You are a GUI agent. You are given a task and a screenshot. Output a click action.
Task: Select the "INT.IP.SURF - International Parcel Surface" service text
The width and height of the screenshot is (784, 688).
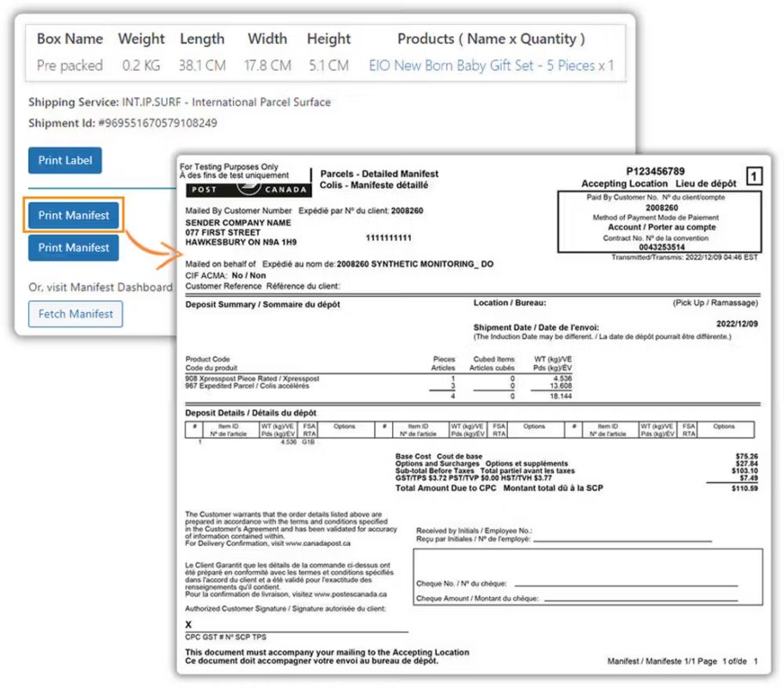click(x=226, y=102)
